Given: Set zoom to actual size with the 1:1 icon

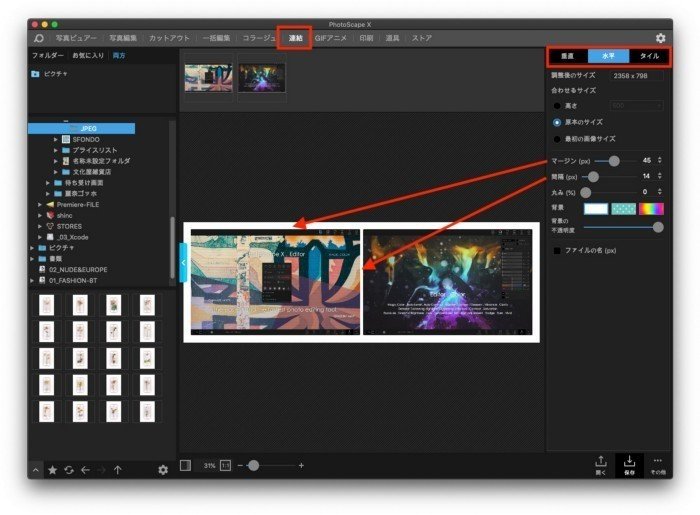Looking at the screenshot, I should pyautogui.click(x=226, y=465).
